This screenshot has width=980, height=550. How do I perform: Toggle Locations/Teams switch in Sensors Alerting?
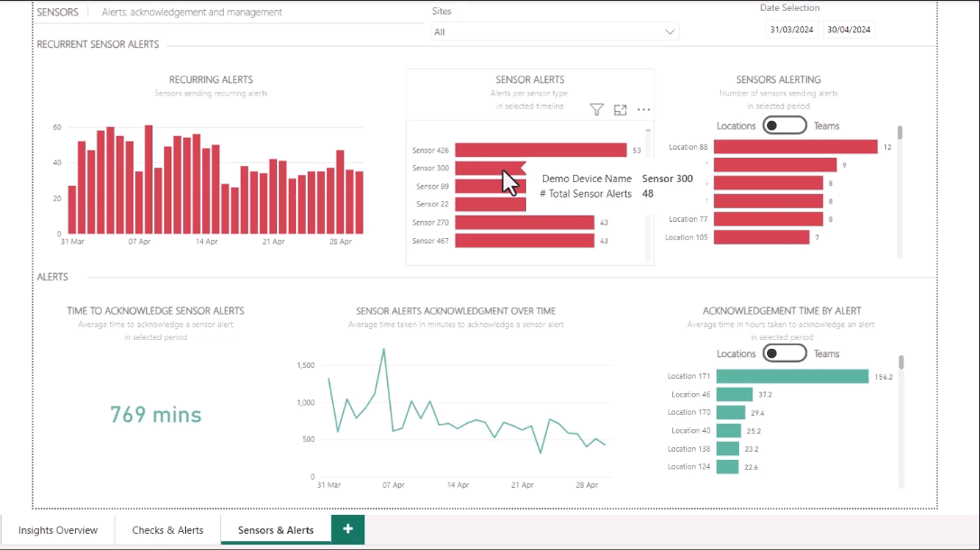[783, 126]
